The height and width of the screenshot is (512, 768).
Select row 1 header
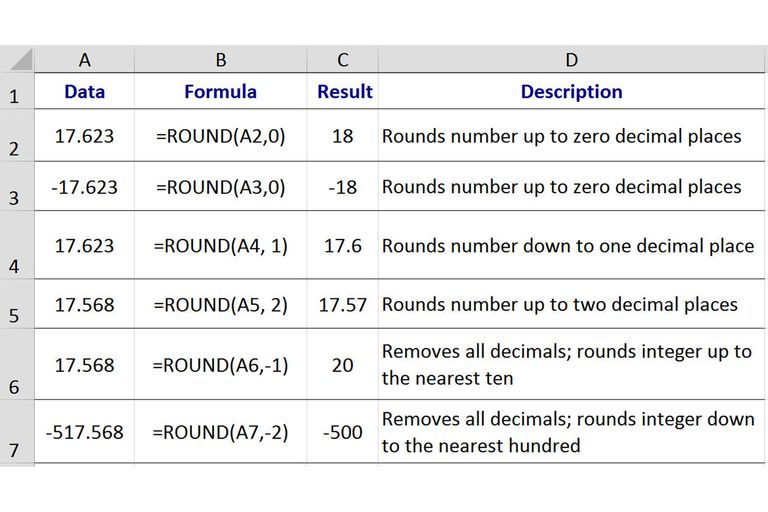coord(17,91)
